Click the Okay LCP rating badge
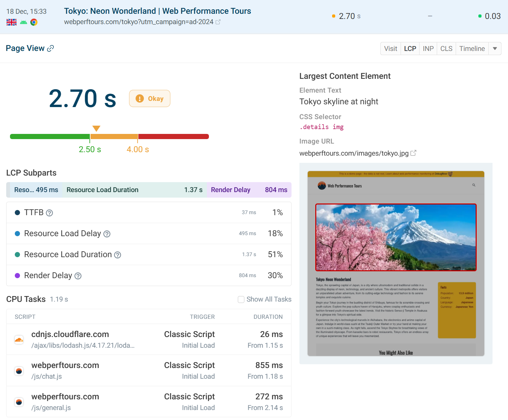This screenshot has height=420, width=508. point(149,98)
